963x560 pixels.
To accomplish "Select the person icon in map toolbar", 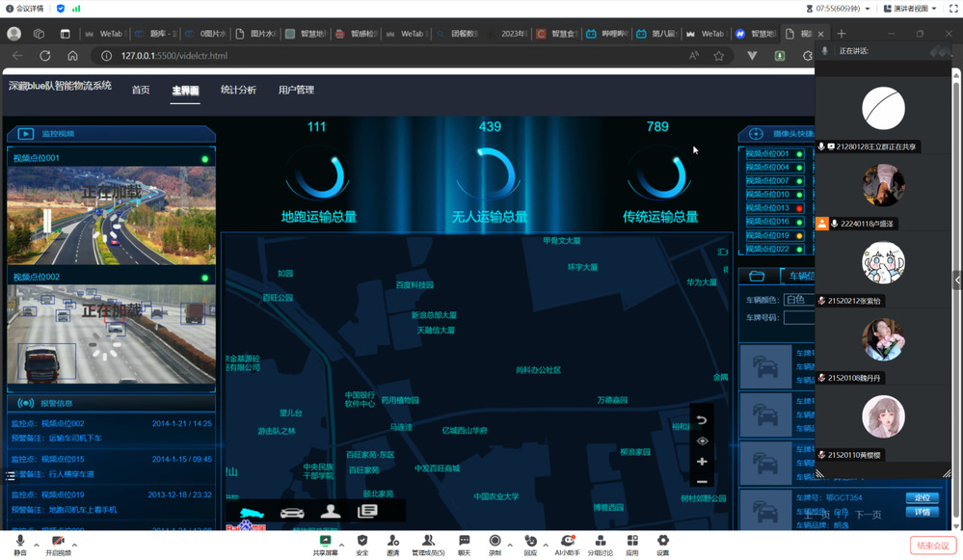I will coord(331,511).
